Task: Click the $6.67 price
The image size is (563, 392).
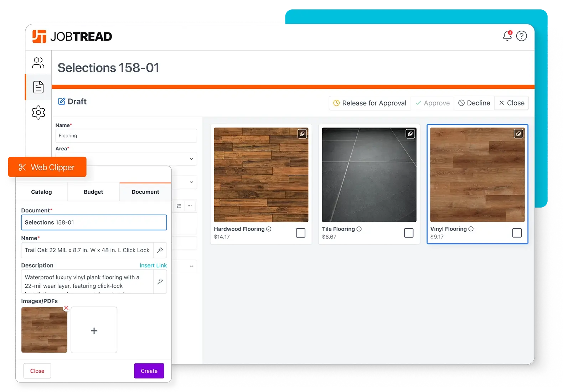Action: 329,237
